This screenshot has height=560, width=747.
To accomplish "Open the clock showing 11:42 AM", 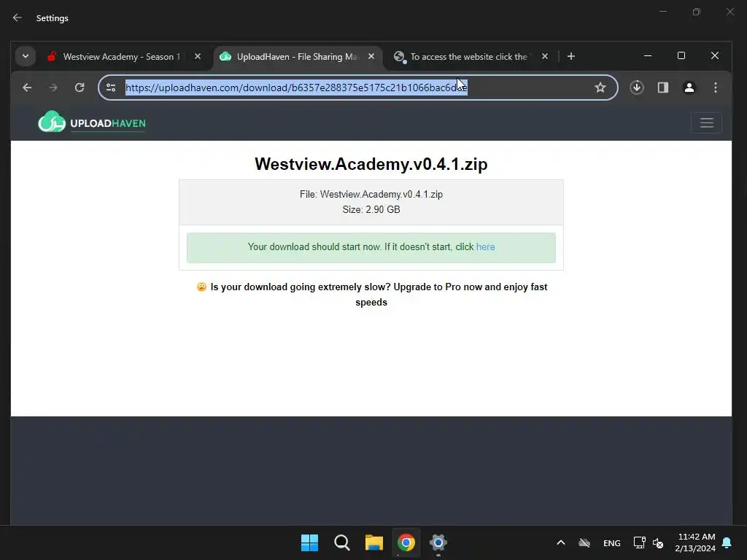I will 695,542.
